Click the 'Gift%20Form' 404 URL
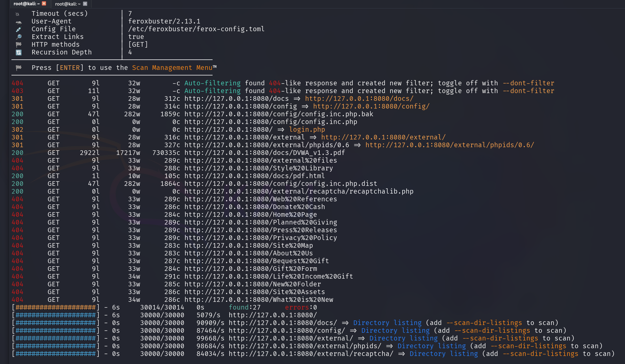The image size is (625, 364). point(251,269)
